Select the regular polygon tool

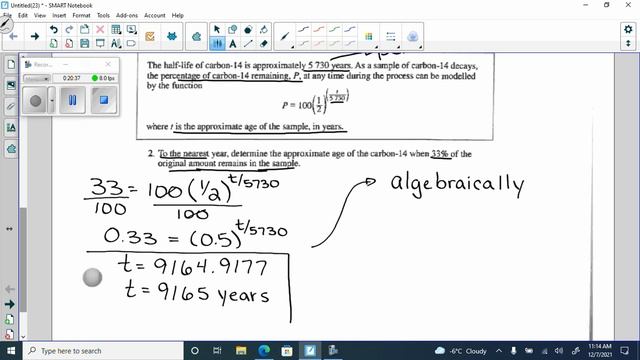click(x=248, y=29)
